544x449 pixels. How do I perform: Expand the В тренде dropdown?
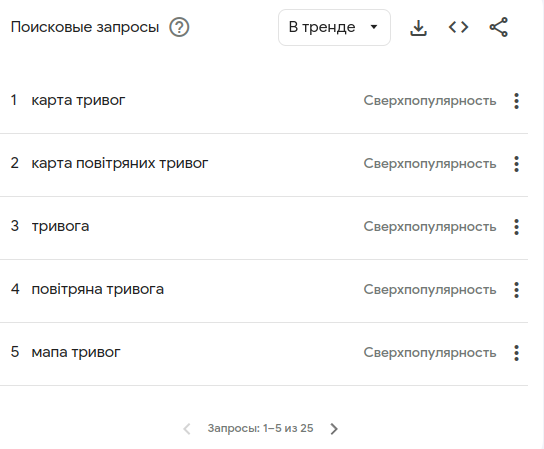[334, 27]
